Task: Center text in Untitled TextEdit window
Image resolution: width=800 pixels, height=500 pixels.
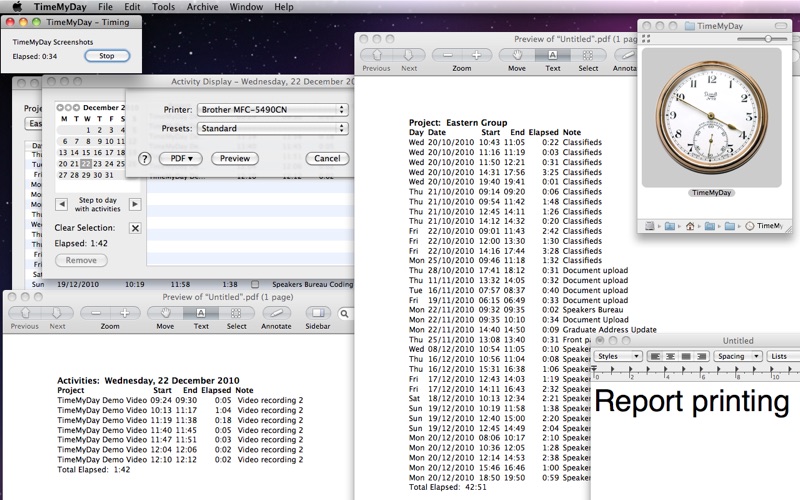Action: [671, 356]
